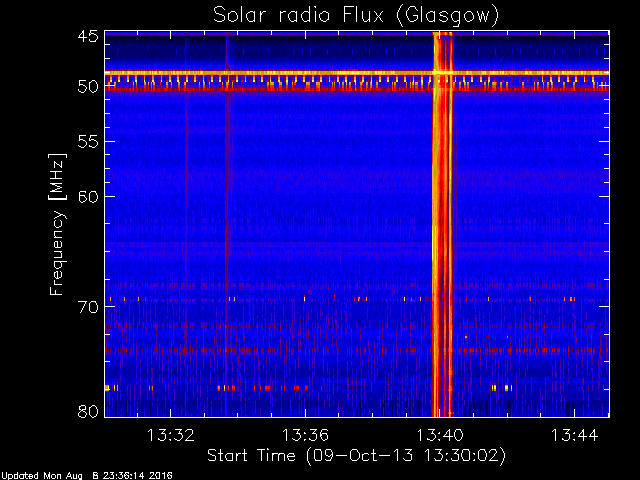This screenshot has width=640, height=480.
Task: Select the 13:40 time axis label
Action: pyautogui.click(x=440, y=435)
